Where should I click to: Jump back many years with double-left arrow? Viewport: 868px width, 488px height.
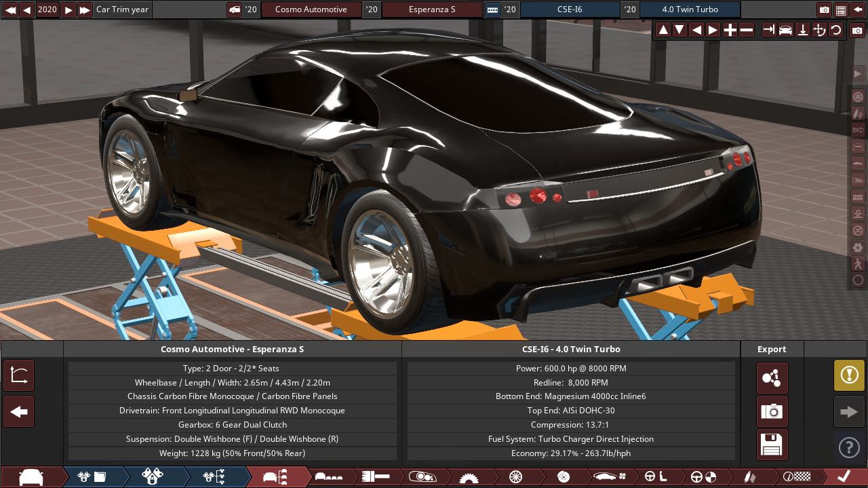[x=10, y=10]
